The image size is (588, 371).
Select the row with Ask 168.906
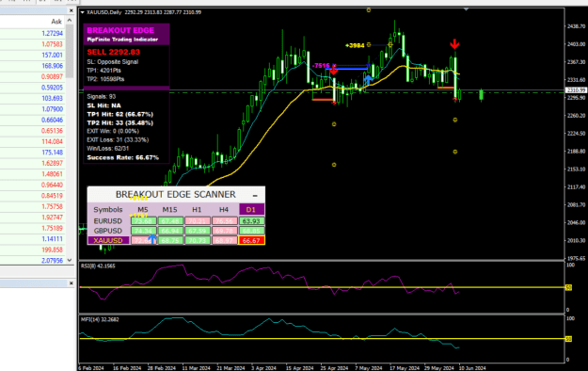coord(33,66)
